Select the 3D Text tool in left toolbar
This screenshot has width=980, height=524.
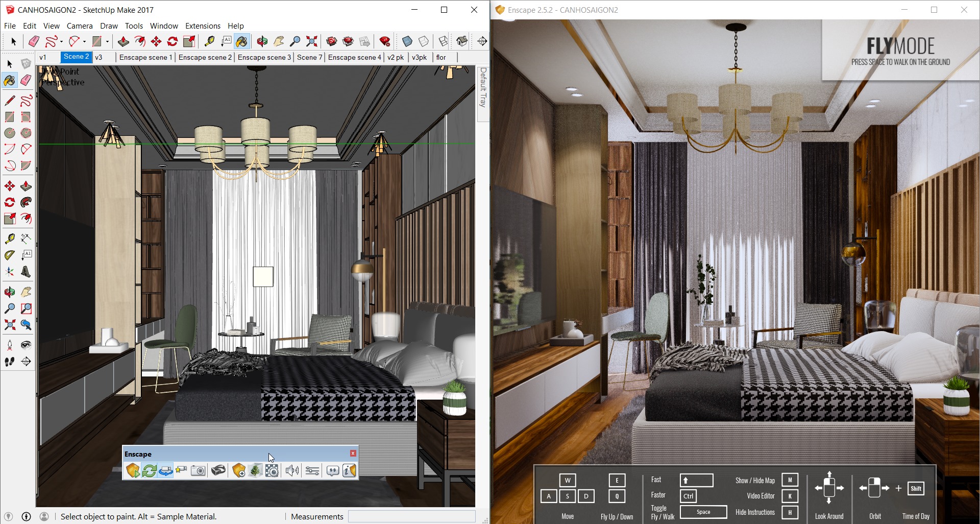click(x=26, y=272)
